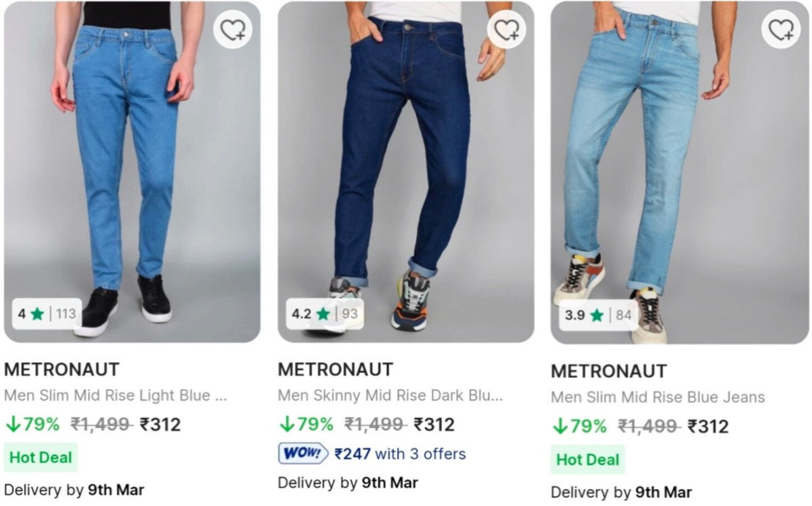
Task: Click ₹312 price of the dark blue jeans
Action: tap(434, 425)
